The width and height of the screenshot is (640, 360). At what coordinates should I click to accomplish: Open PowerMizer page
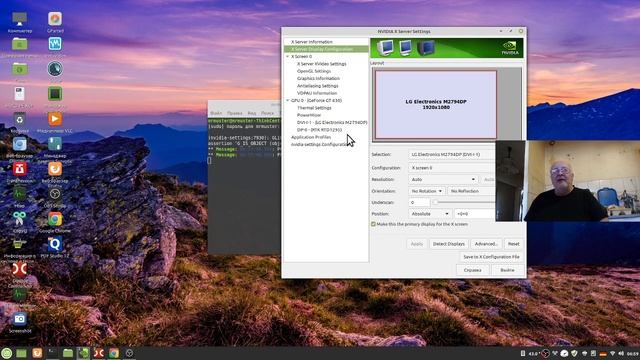309,115
